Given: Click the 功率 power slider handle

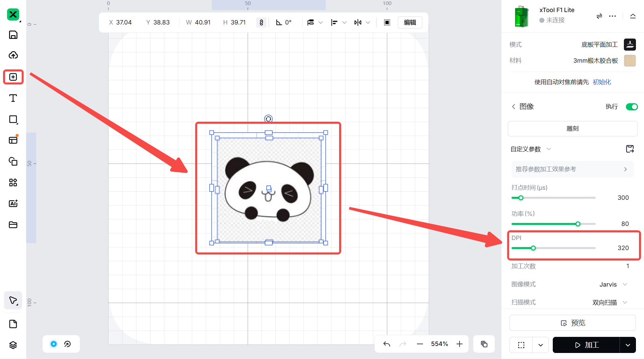Looking at the screenshot, I should click(578, 224).
